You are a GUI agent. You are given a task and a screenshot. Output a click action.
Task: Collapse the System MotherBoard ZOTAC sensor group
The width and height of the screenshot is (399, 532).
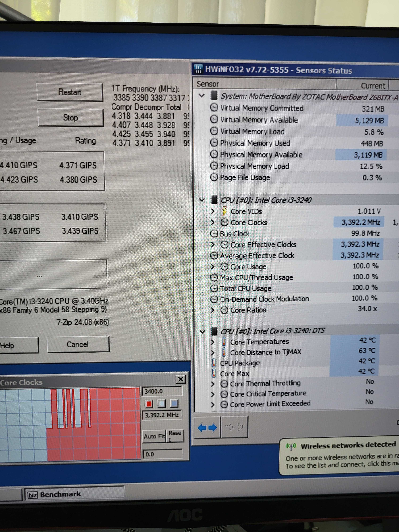202,96
